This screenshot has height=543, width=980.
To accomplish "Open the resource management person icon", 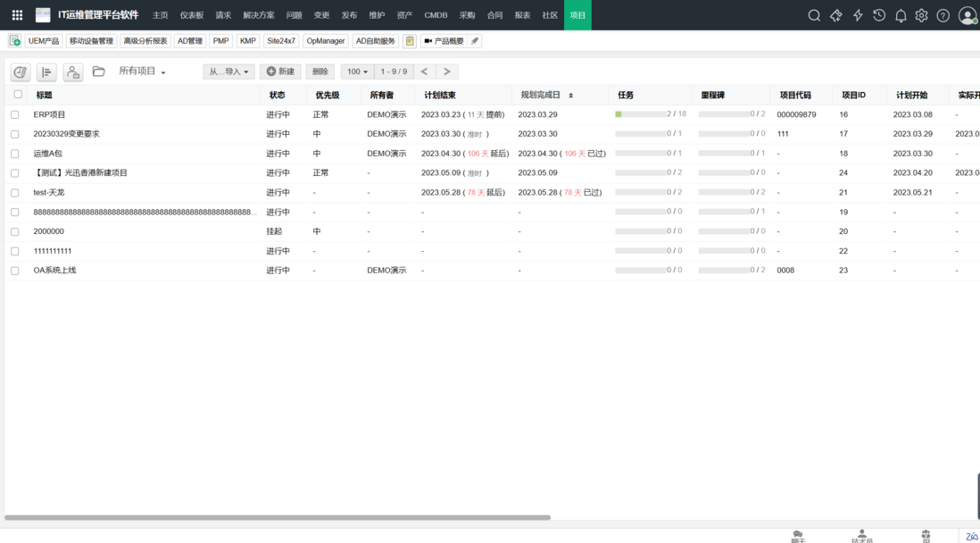I will pyautogui.click(x=73, y=72).
